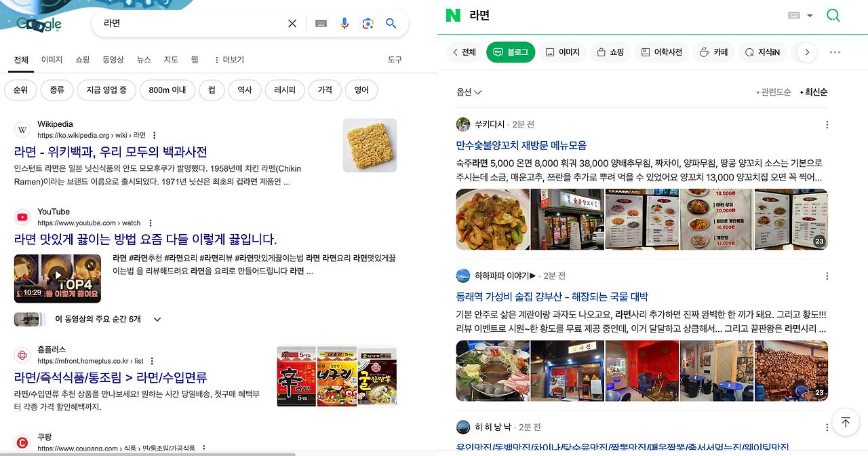868x456 pixels.
Task: Open options for 쑤키다시 blog post
Action: (827, 125)
